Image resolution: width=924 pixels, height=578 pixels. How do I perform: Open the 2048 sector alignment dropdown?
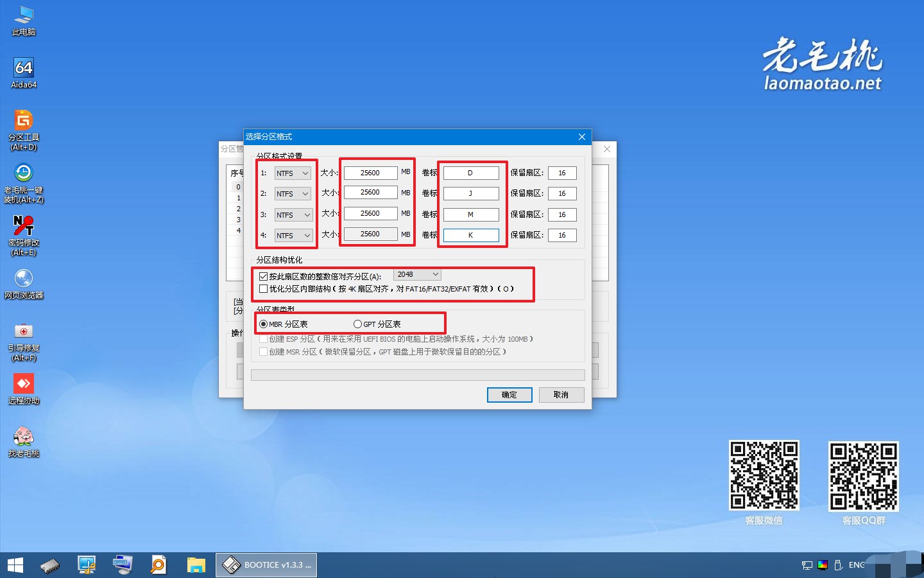tap(417, 274)
